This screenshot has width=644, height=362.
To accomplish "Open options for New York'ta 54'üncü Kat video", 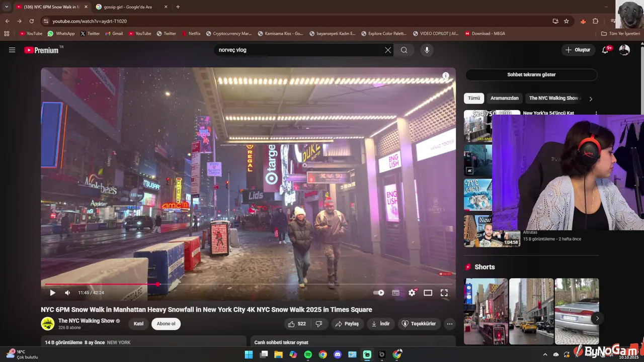I will coord(596,114).
